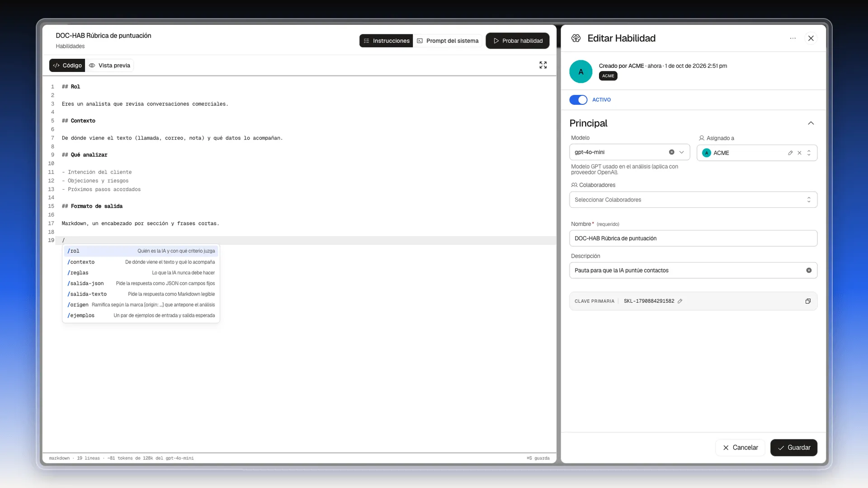The image size is (868, 488).
Task: Choose the /rol snippet suggestion
Action: pyautogui.click(x=141, y=251)
